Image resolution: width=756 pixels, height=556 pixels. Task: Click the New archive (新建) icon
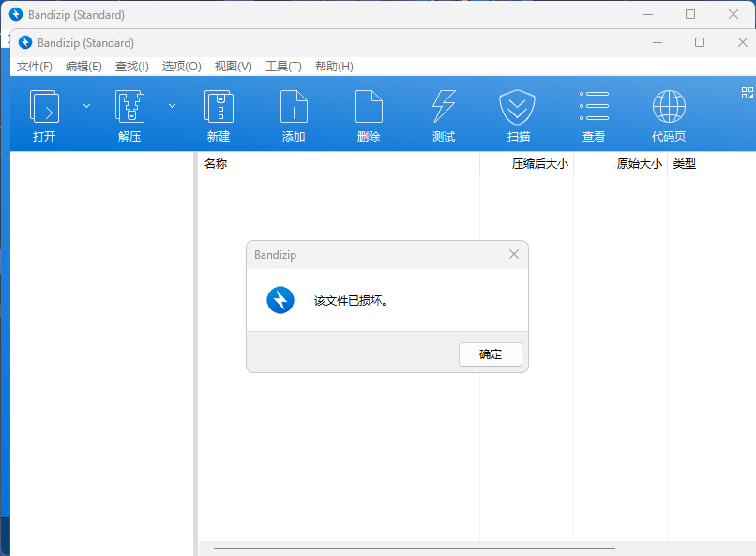coord(219,107)
